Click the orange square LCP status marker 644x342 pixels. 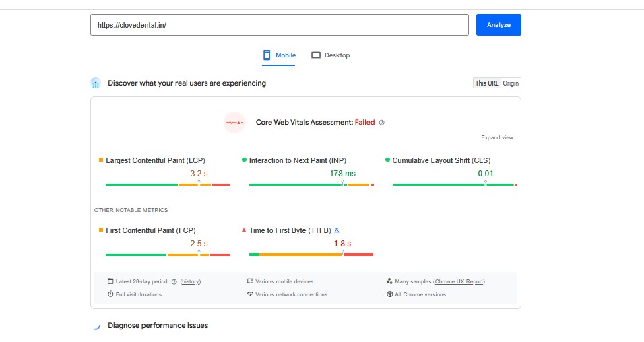click(x=100, y=160)
